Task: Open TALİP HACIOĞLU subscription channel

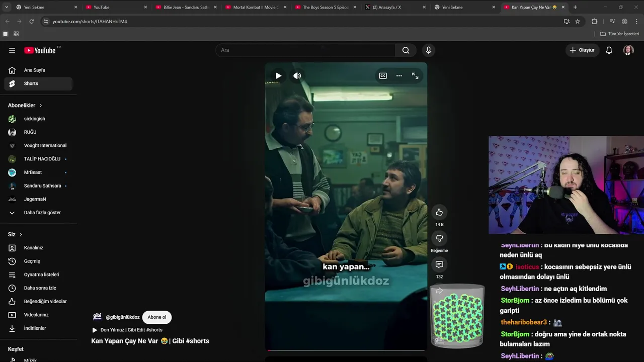Action: [38, 159]
